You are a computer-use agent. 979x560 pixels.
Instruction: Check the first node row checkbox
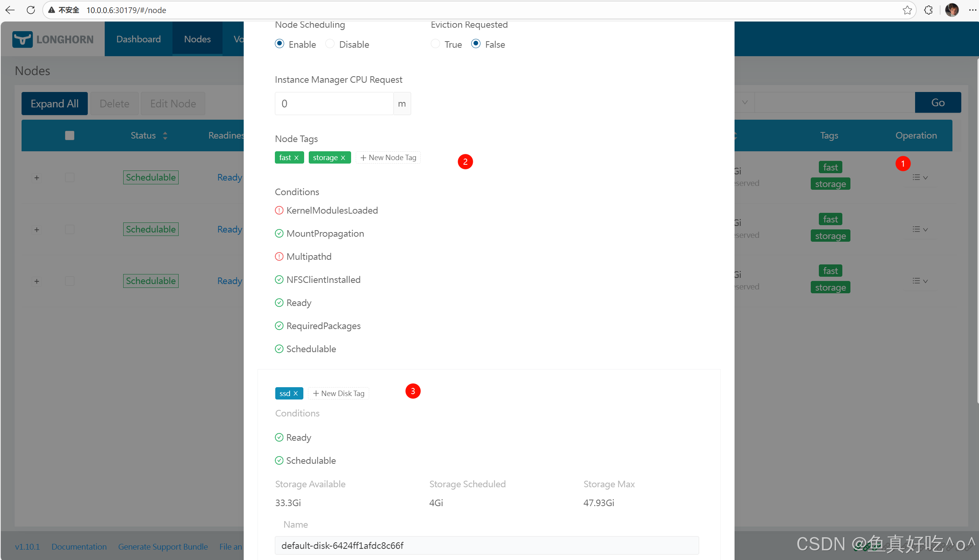(x=70, y=177)
